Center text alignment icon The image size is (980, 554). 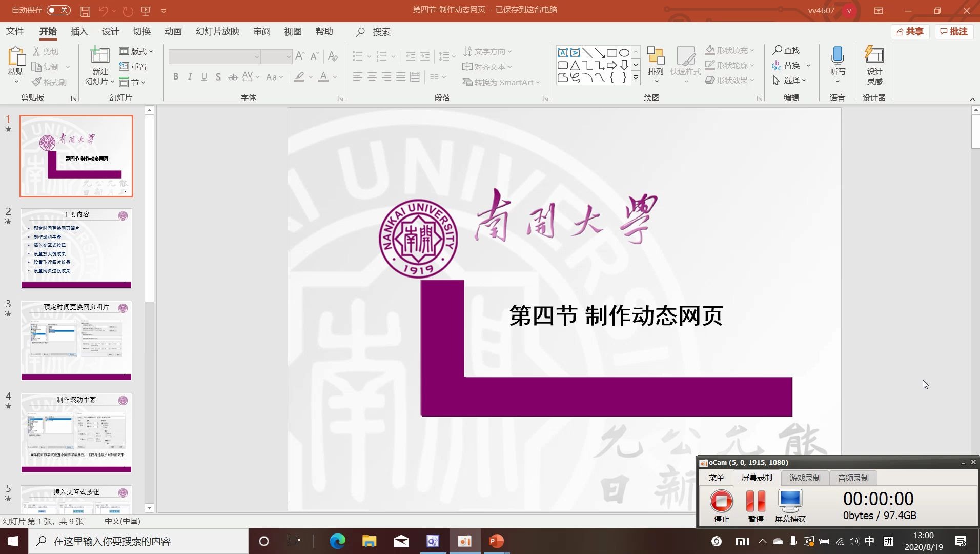pos(372,77)
